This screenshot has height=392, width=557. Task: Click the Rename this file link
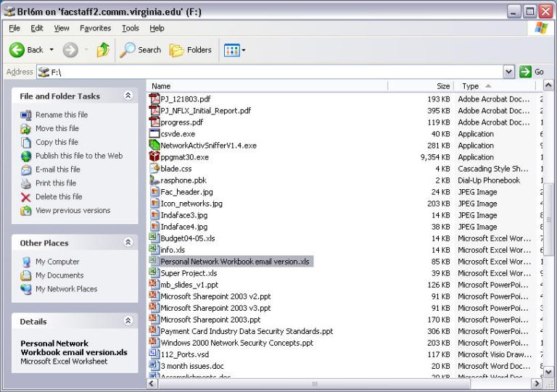click(62, 114)
